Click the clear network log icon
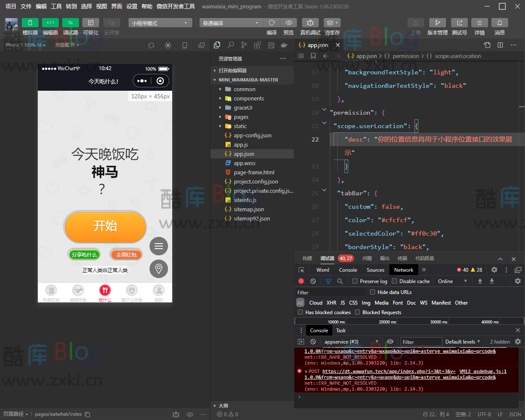Screen dimensions: 525x420 [313, 281]
